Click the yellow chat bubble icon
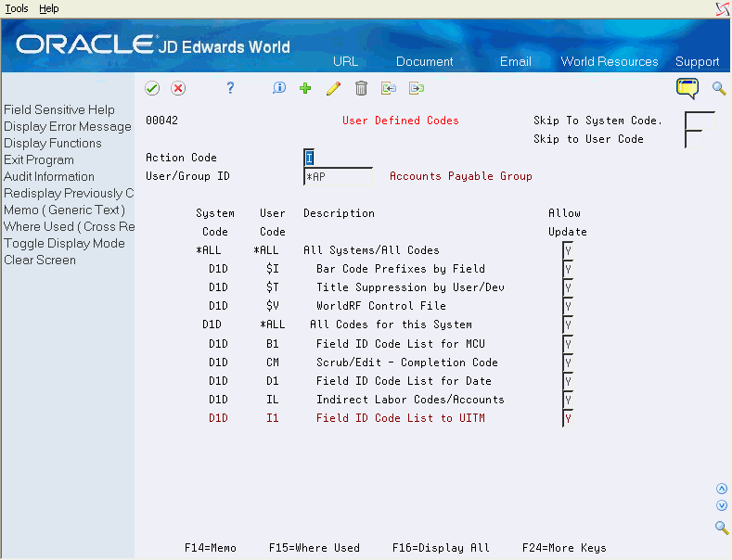 [687, 88]
